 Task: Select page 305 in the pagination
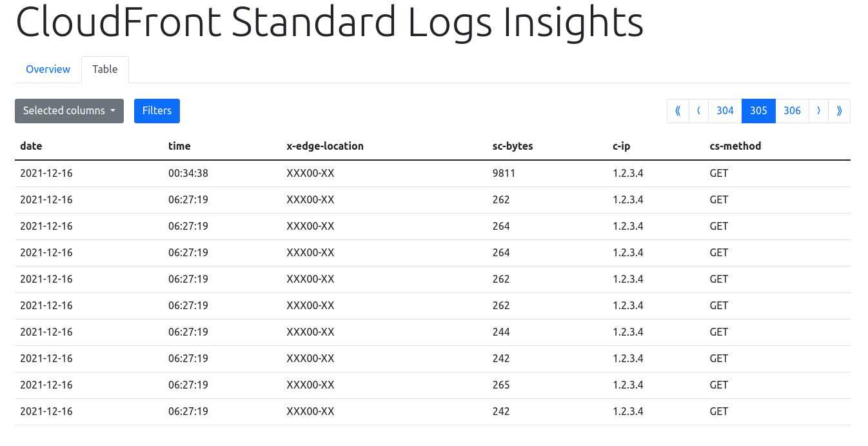coord(758,110)
